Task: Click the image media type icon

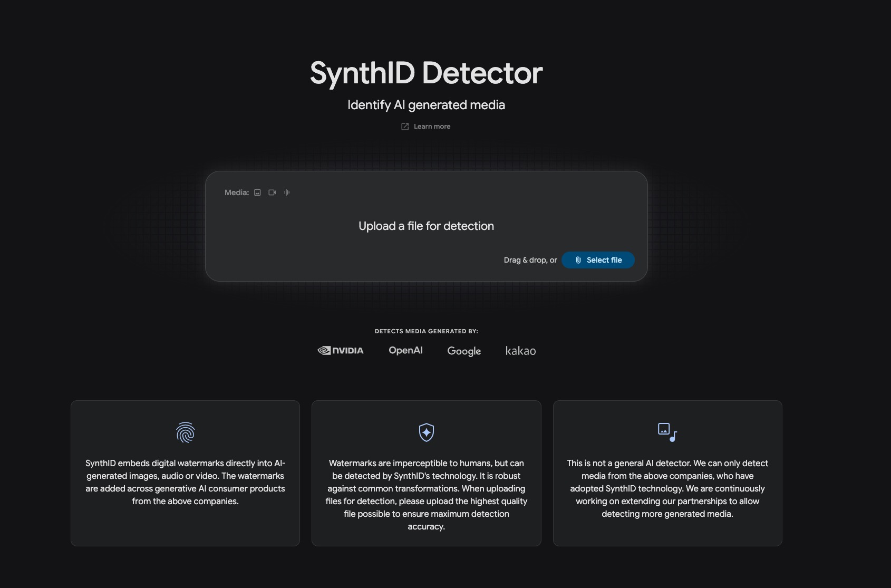Action: [257, 192]
